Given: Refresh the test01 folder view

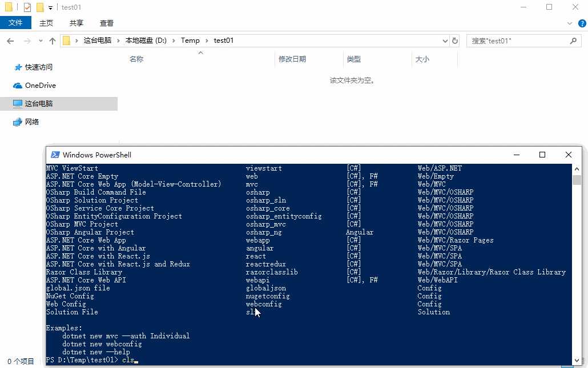Looking at the screenshot, I should [455, 41].
